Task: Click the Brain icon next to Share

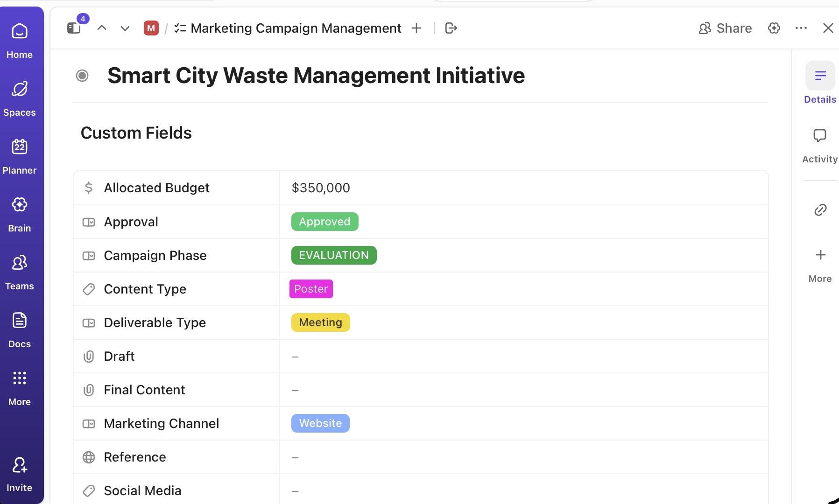Action: click(x=774, y=28)
